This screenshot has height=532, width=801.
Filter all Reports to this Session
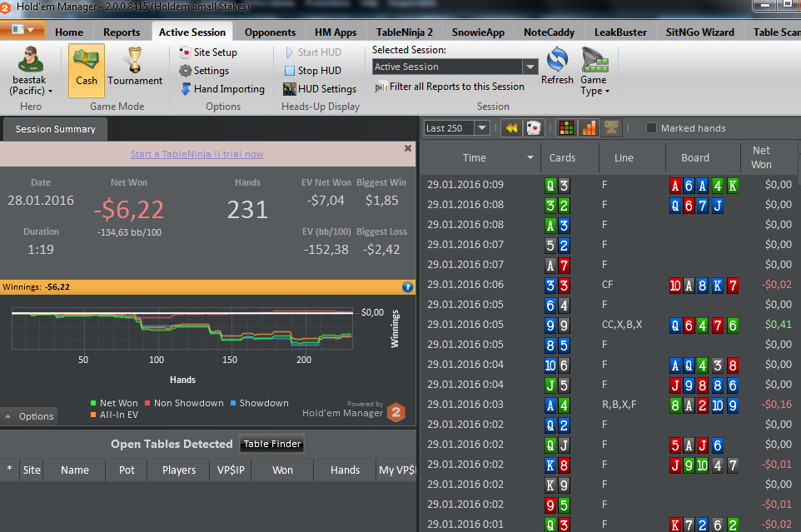click(x=450, y=87)
